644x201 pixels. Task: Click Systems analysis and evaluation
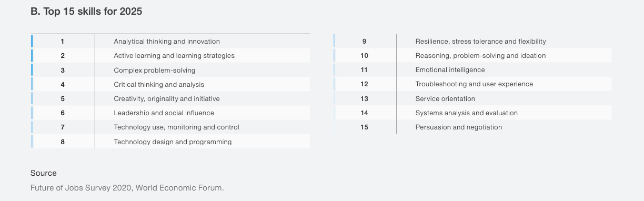tap(467, 113)
